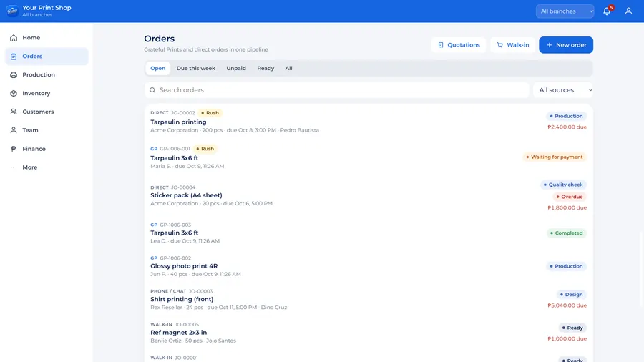Click the Quality check status badge
Viewport: 644px width, 362px height.
point(563,185)
